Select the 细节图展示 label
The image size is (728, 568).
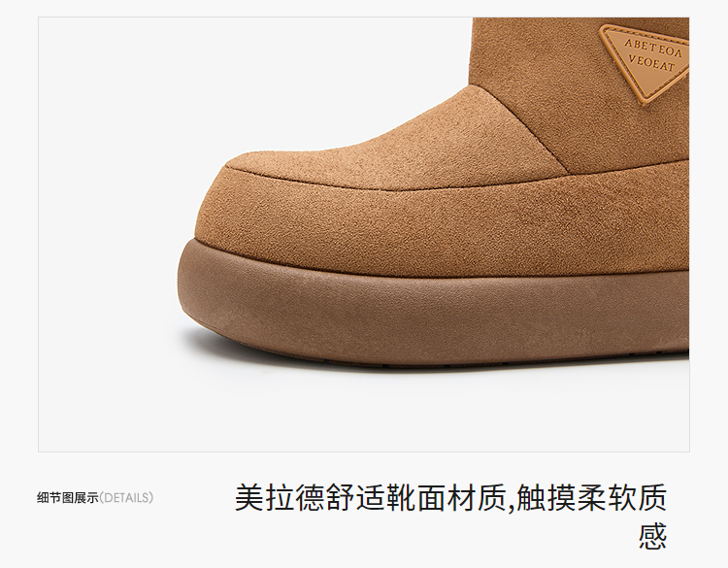[68, 498]
